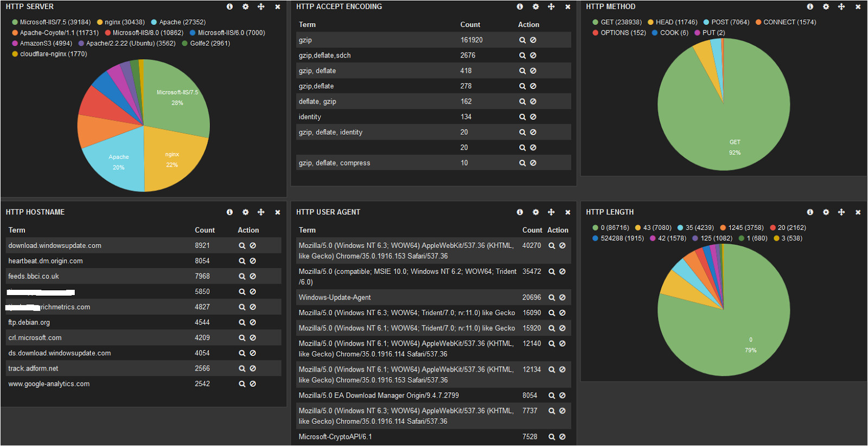Remove the HTTP LENGTH panel
Viewport: 868px width, 446px height.
point(858,212)
